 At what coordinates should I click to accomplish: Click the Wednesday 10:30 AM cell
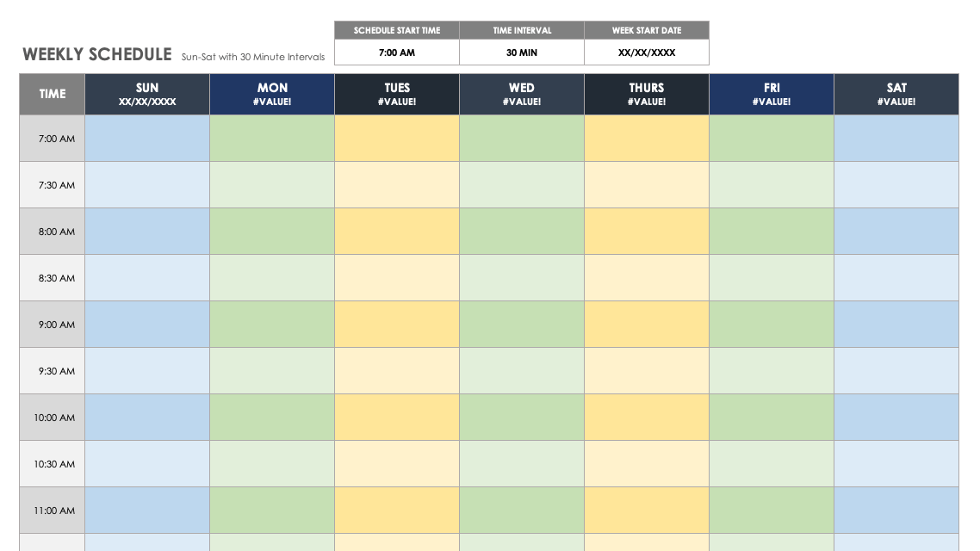click(522, 464)
